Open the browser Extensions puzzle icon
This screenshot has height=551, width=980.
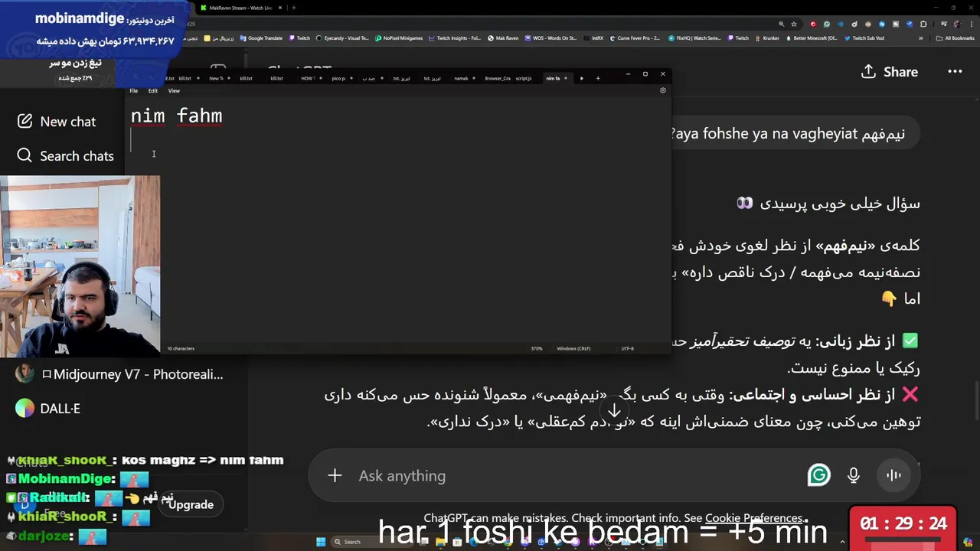923,24
